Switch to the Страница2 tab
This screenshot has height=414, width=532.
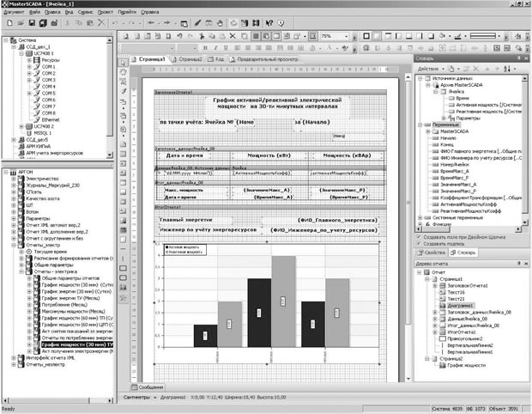pos(187,59)
